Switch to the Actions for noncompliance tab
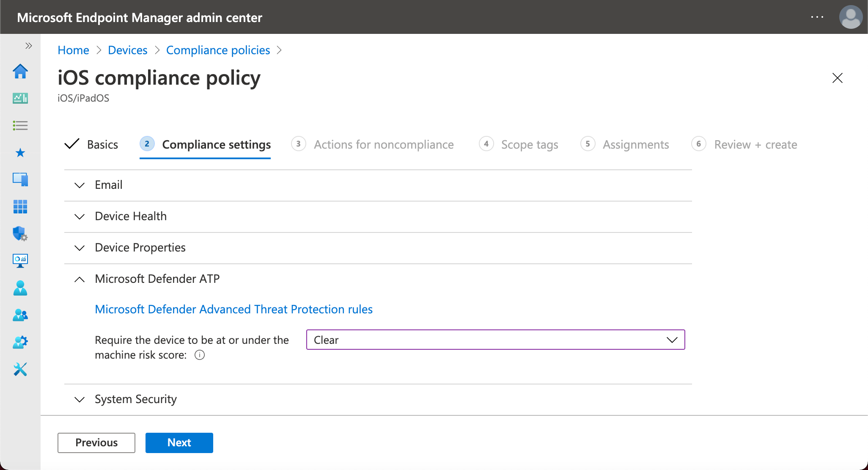The height and width of the screenshot is (470, 868). pos(383,144)
